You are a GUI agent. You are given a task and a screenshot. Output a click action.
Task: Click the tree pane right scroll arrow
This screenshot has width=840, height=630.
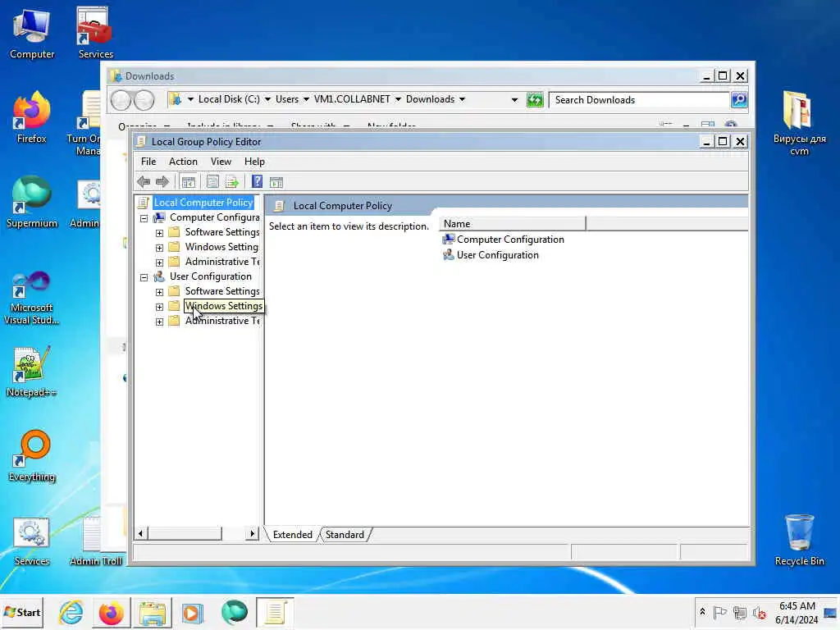pos(253,533)
